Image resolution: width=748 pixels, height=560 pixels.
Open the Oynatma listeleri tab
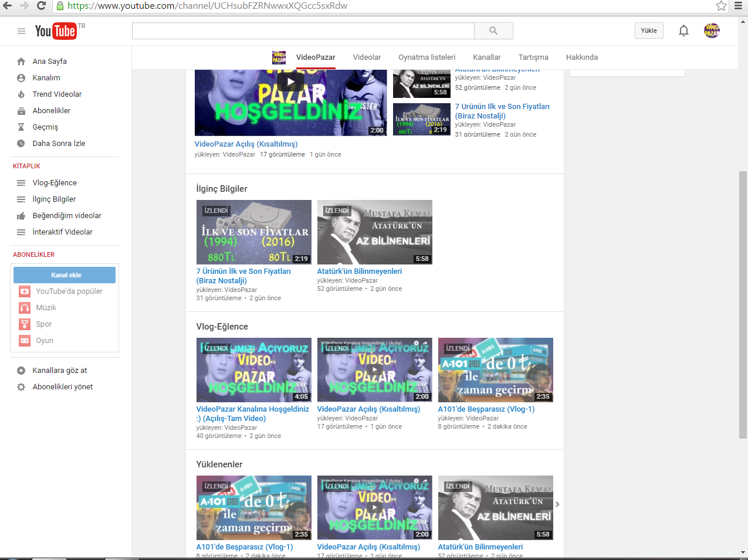(x=427, y=57)
